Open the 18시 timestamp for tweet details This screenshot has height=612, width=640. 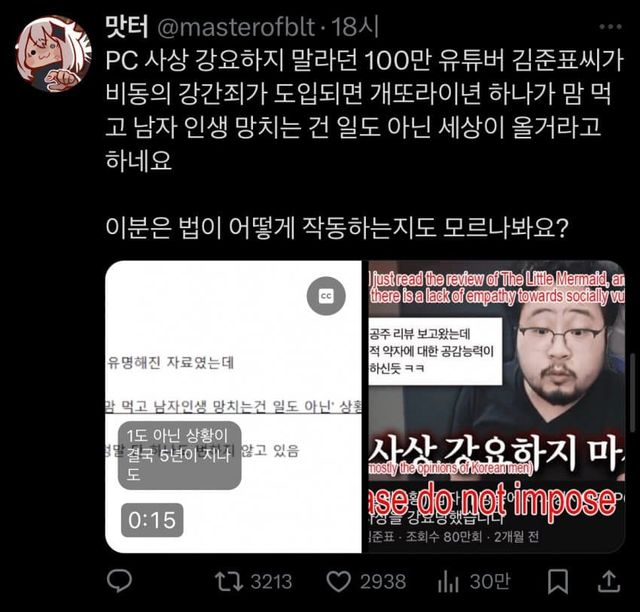tap(354, 27)
